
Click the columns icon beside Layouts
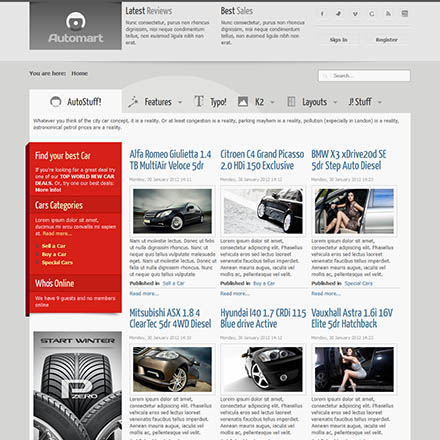pyautogui.click(x=291, y=102)
